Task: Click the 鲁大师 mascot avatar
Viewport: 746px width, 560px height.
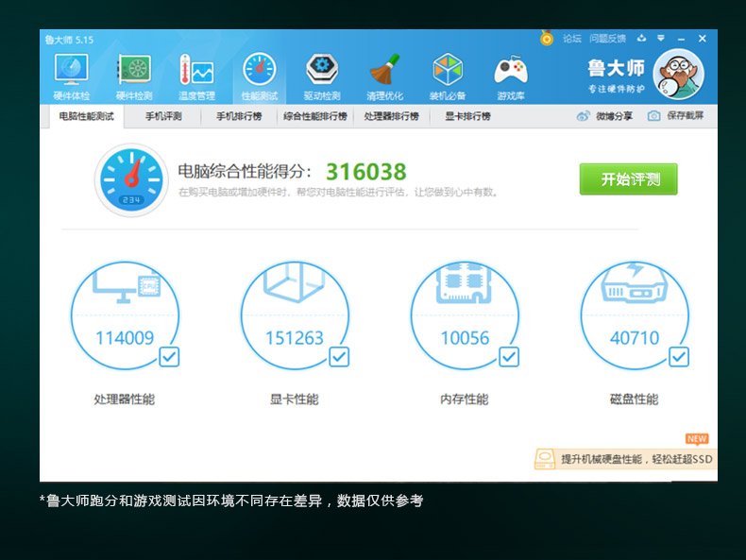Action: pyautogui.click(x=678, y=75)
